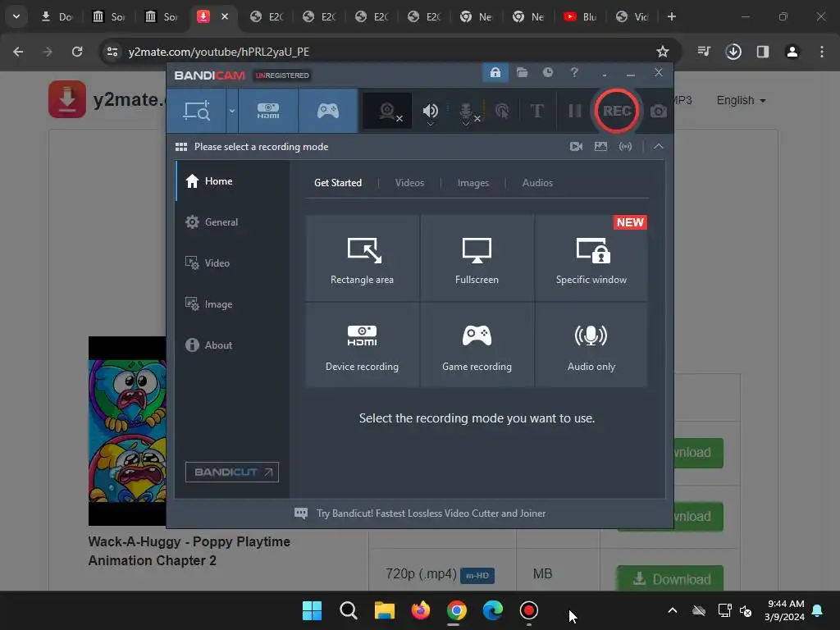This screenshot has height=630, width=840.
Task: Take a screenshot with the camera icon
Action: pos(659,111)
